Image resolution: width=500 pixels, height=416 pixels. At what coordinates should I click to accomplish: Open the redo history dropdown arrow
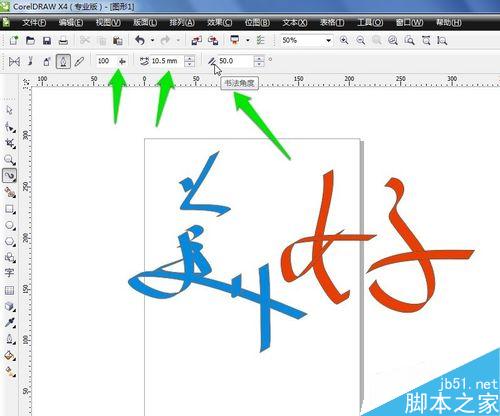(178, 41)
